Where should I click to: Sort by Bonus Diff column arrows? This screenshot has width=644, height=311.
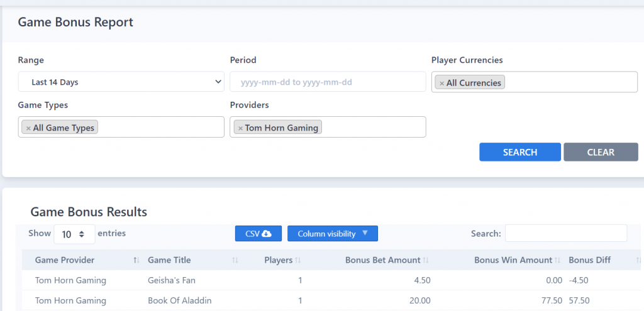[639, 260]
